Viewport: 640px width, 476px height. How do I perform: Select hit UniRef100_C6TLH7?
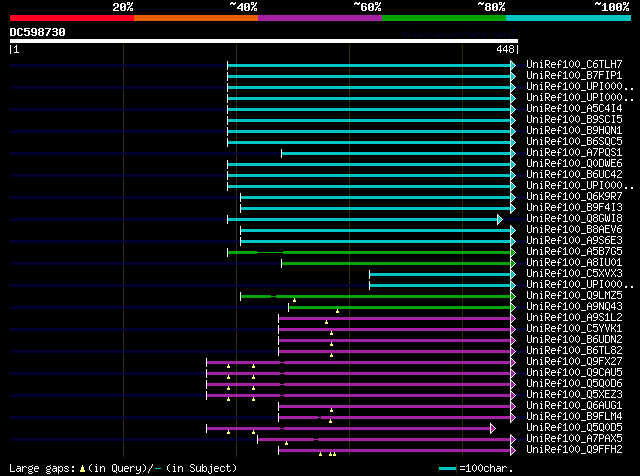tap(574, 65)
